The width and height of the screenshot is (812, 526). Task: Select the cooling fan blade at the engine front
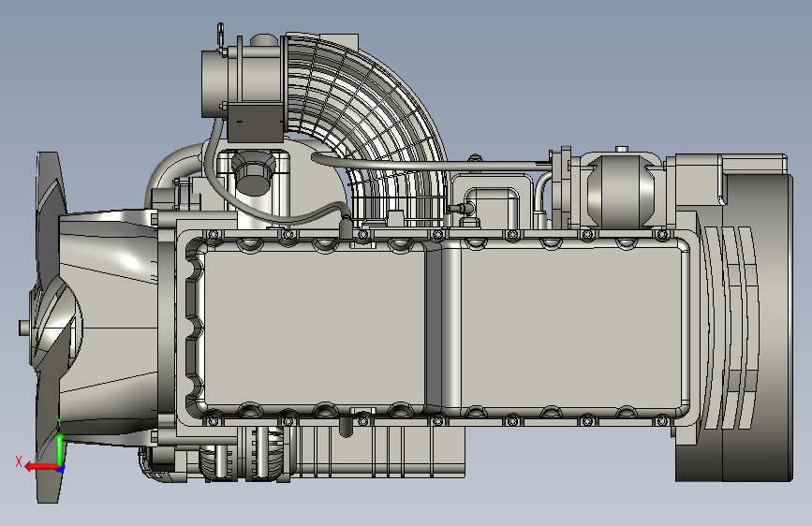(x=50, y=326)
